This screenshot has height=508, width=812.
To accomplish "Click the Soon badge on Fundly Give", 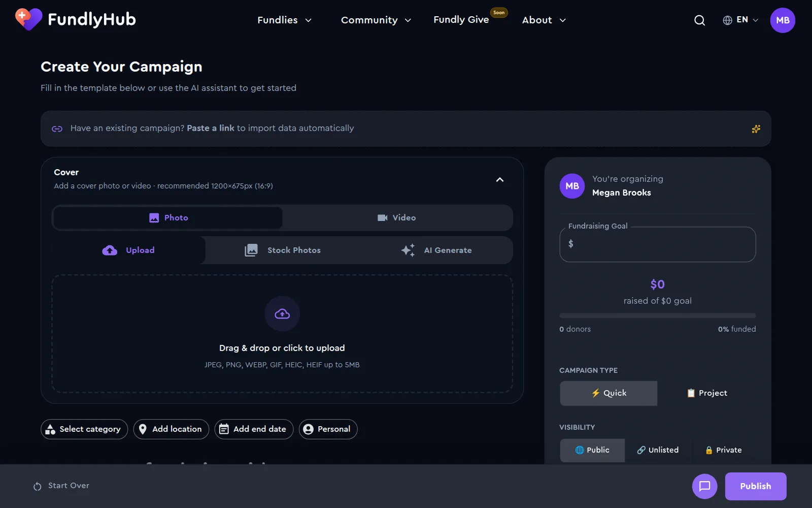I will tap(499, 13).
